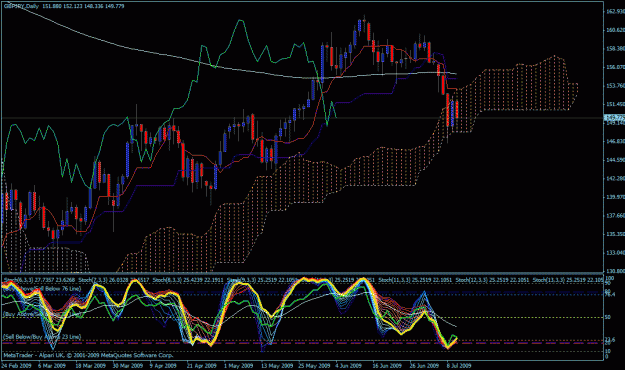The width and height of the screenshot is (625, 370).
Task: Click the 142.28 price axis label
Action: click(615, 178)
